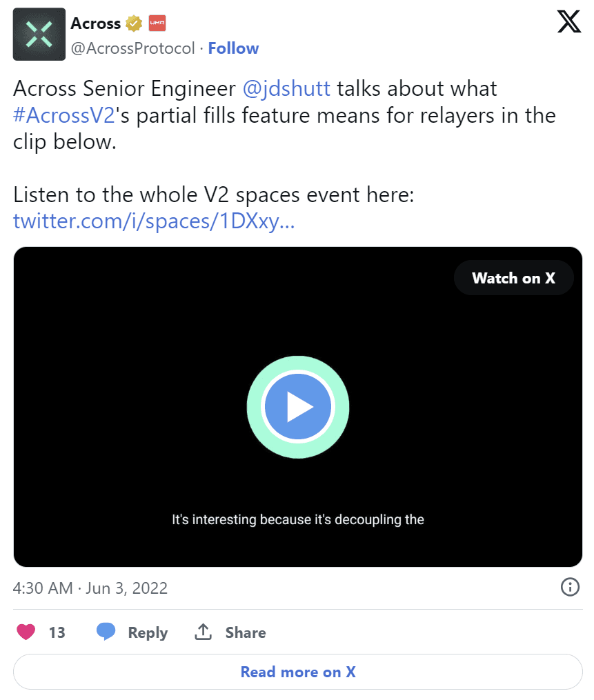
Task: Open the twitter.com spaces event link
Action: [154, 221]
